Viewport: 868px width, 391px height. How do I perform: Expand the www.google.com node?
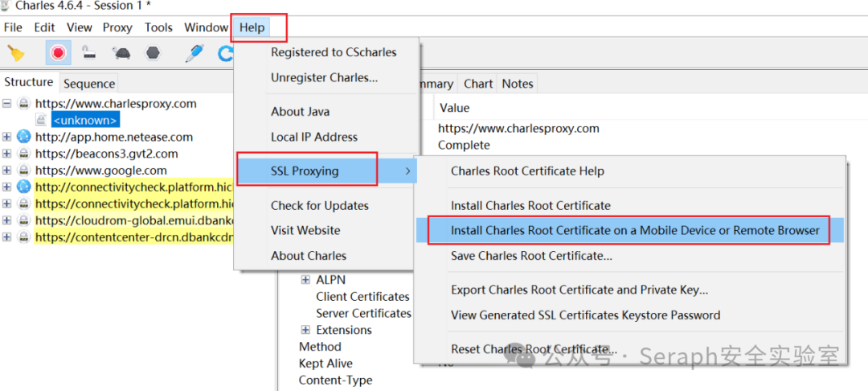(6, 170)
